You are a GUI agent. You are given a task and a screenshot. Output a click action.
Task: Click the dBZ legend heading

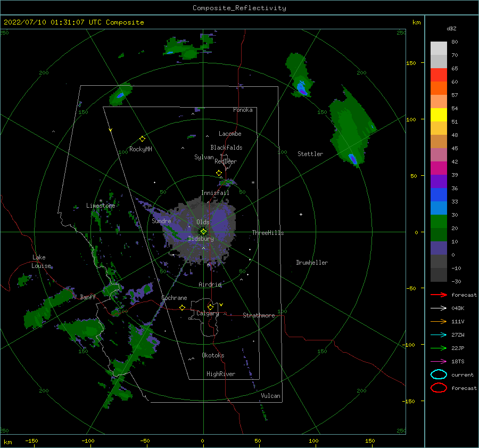451,28
